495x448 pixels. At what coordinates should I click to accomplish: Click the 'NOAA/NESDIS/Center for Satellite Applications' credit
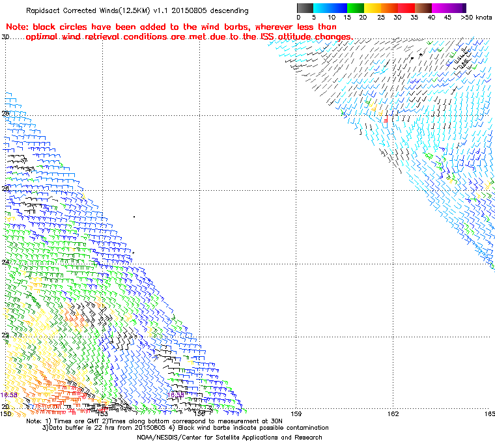pos(229,438)
